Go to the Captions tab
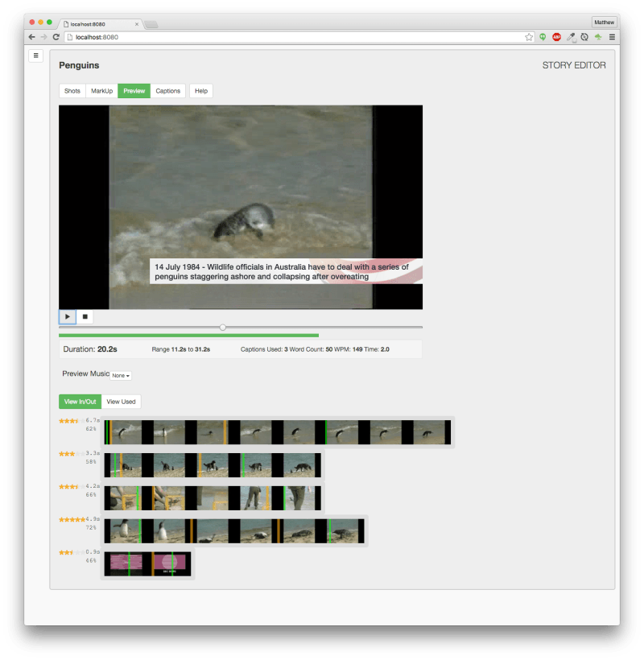The height and width of the screenshot is (660, 644). (168, 91)
